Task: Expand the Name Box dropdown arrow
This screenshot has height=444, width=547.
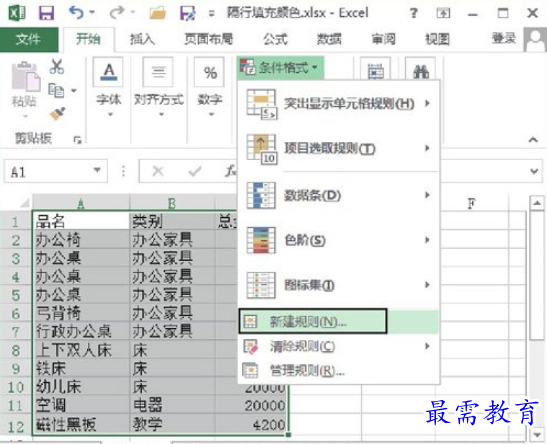Action: click(x=97, y=170)
